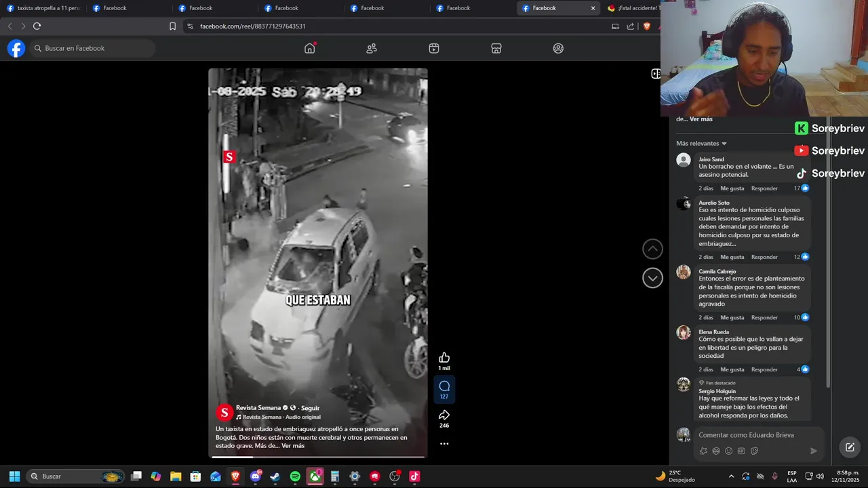The image size is (868, 488).
Task: Click Responder on Elena Rueda's comment
Action: point(764,370)
